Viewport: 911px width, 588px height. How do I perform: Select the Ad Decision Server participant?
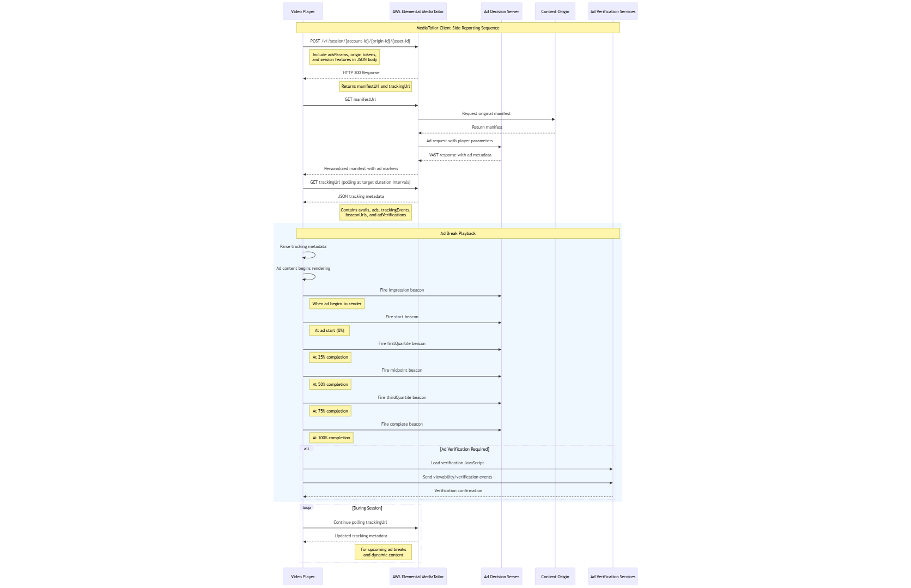[501, 11]
